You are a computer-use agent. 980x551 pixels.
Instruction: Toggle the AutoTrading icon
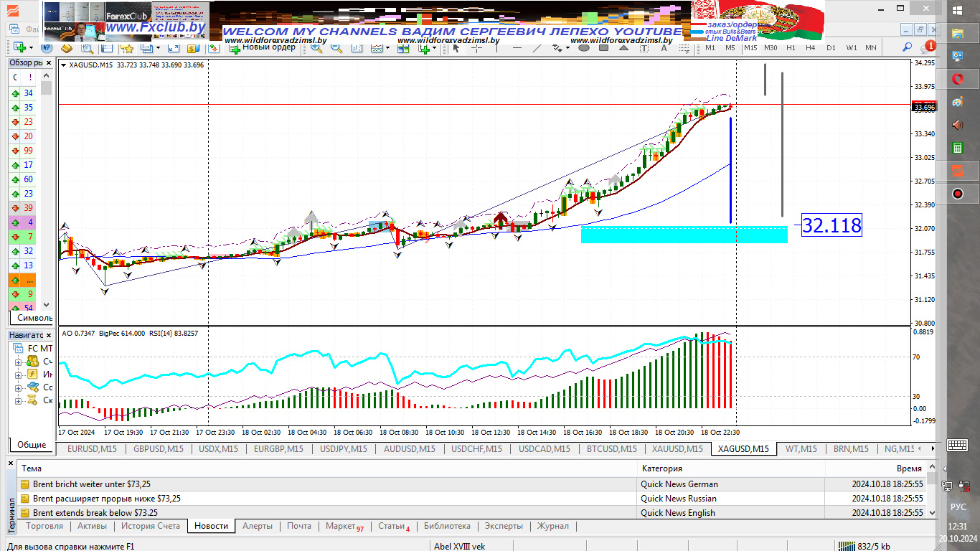[214, 48]
